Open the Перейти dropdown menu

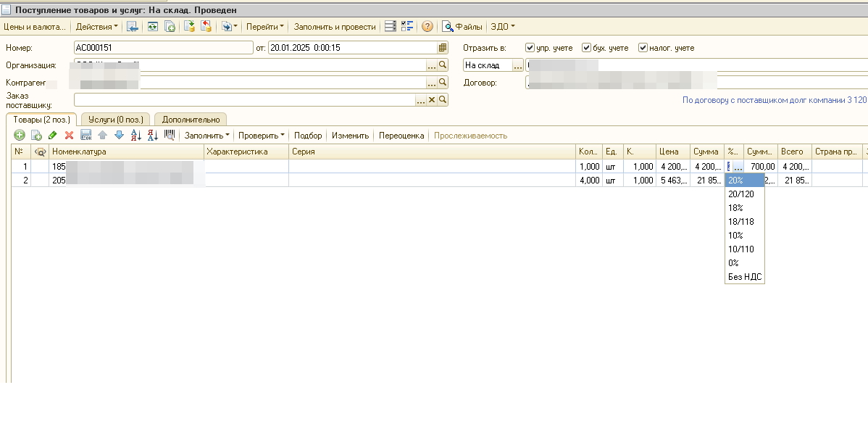(x=264, y=27)
